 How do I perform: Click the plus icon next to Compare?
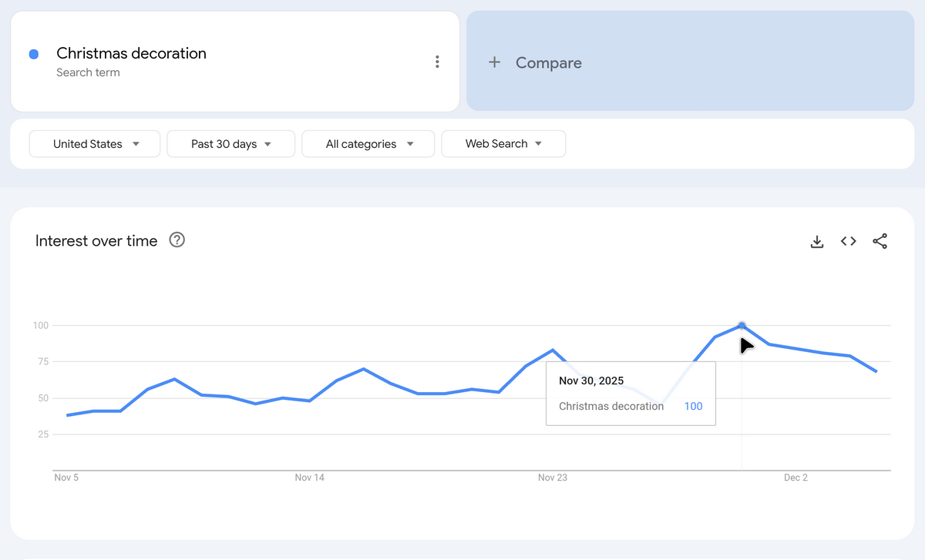point(494,62)
